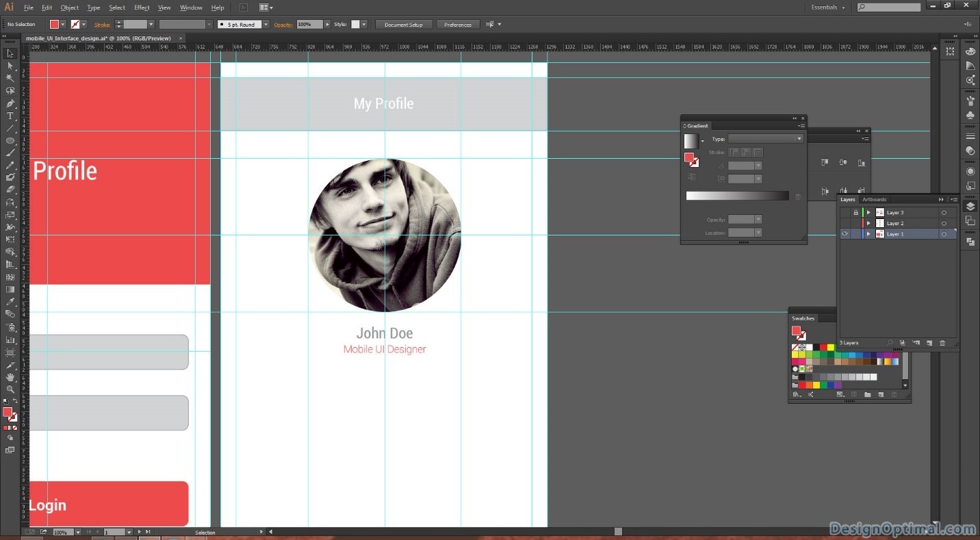Expand Layer 1 disclosure triangle
Image resolution: width=980 pixels, height=540 pixels.
pos(868,234)
